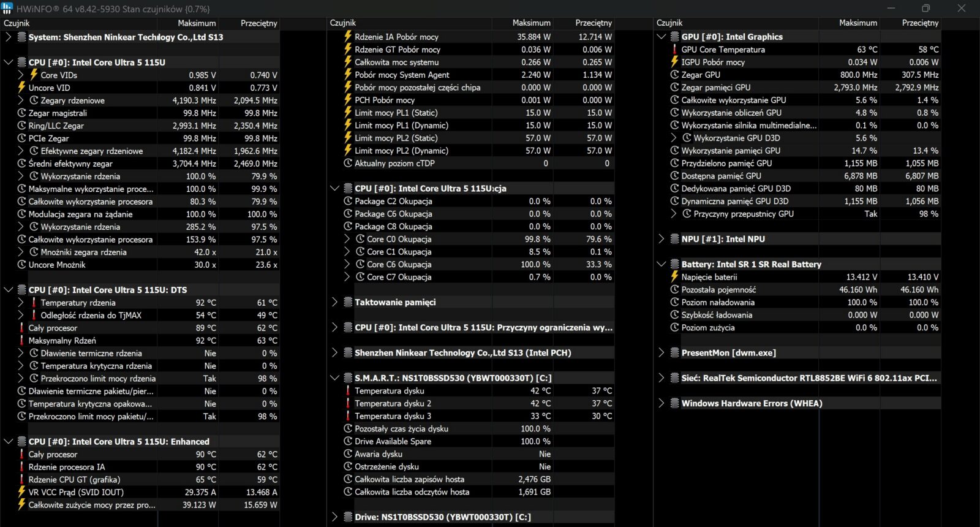The image size is (980, 527).
Task: Click the thermometer icon beside GPU Core Temperatura
Action: [674, 50]
